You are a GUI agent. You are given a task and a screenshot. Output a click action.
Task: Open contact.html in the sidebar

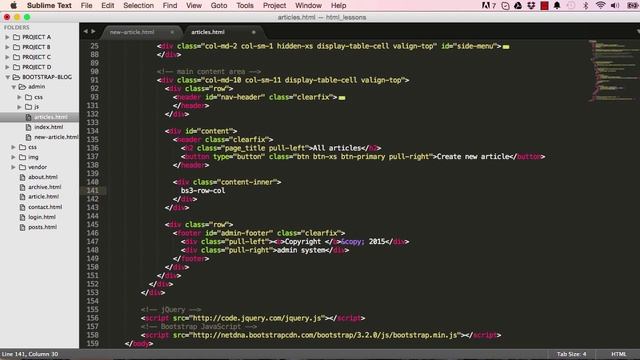point(45,207)
